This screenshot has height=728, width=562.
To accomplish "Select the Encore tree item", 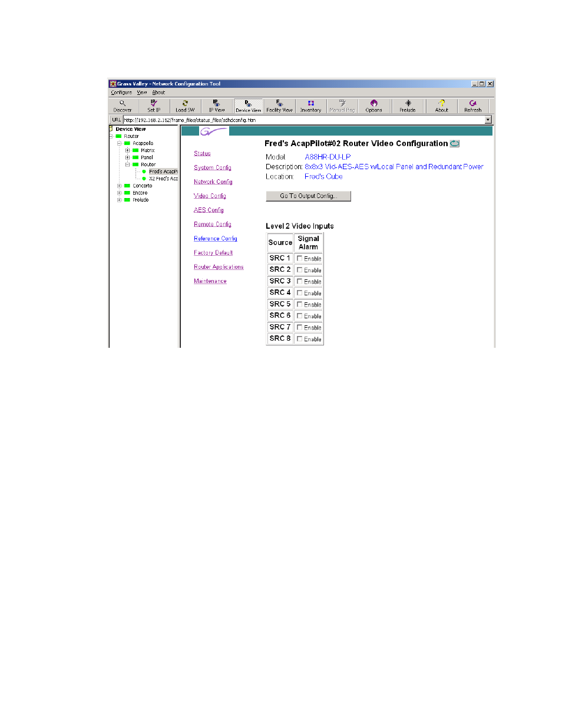I will coord(140,193).
